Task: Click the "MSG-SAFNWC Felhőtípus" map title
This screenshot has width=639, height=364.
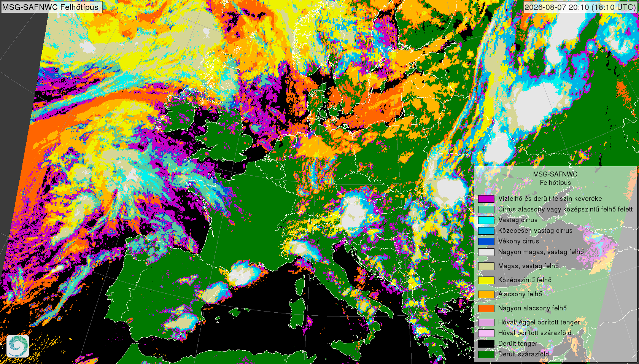Action: click(x=50, y=7)
